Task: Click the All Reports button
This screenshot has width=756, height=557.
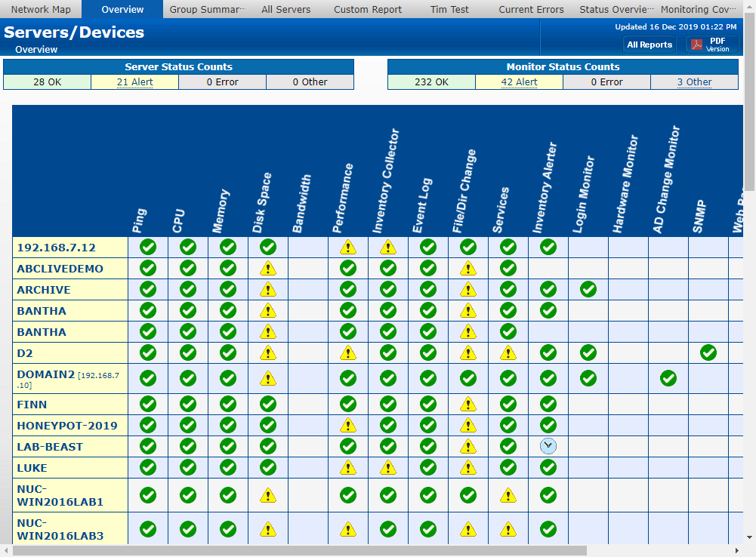Action: (650, 45)
